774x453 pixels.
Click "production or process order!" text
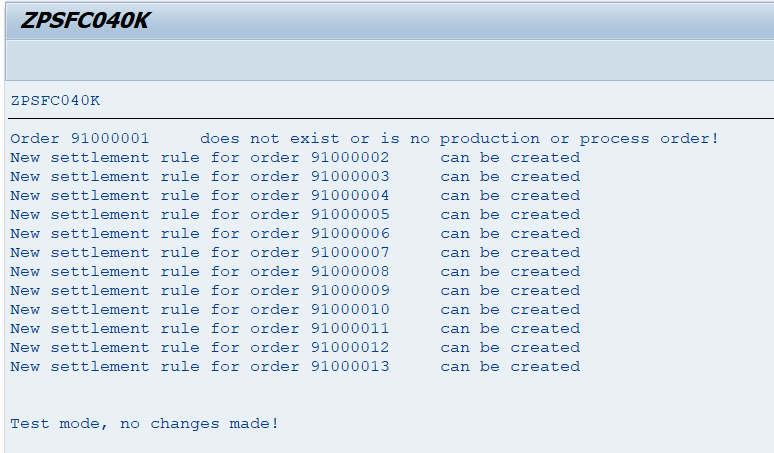pyautogui.click(x=579, y=138)
